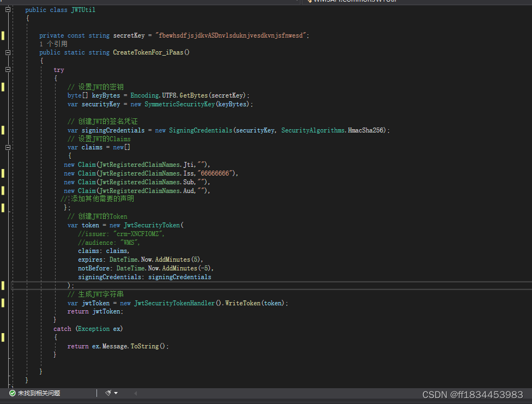Open the navigation bar dropdown near WMSAPI.common.JWTUtil
532x404 pixels.
297,2
